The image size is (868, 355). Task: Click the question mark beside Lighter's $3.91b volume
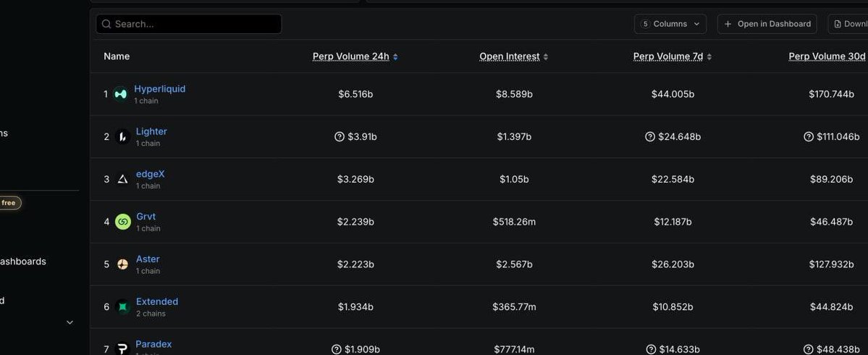339,137
